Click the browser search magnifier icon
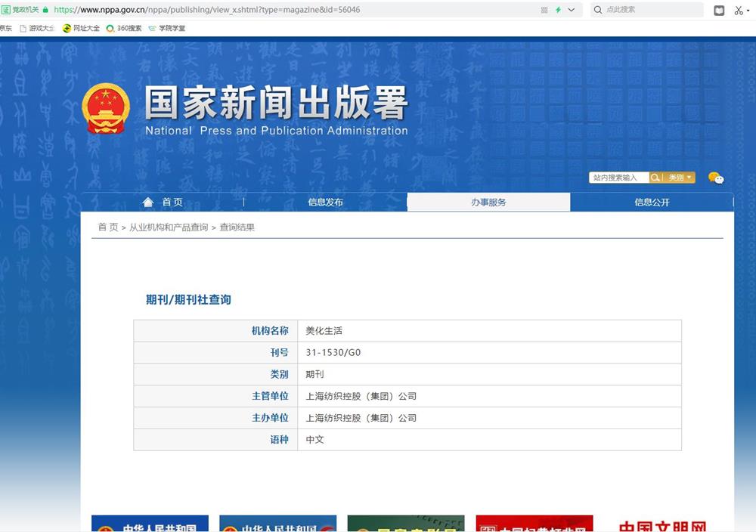 (x=598, y=10)
